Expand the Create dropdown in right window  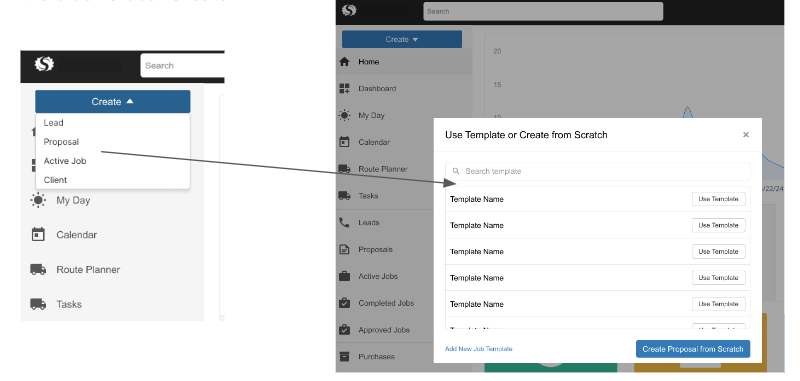pos(402,39)
